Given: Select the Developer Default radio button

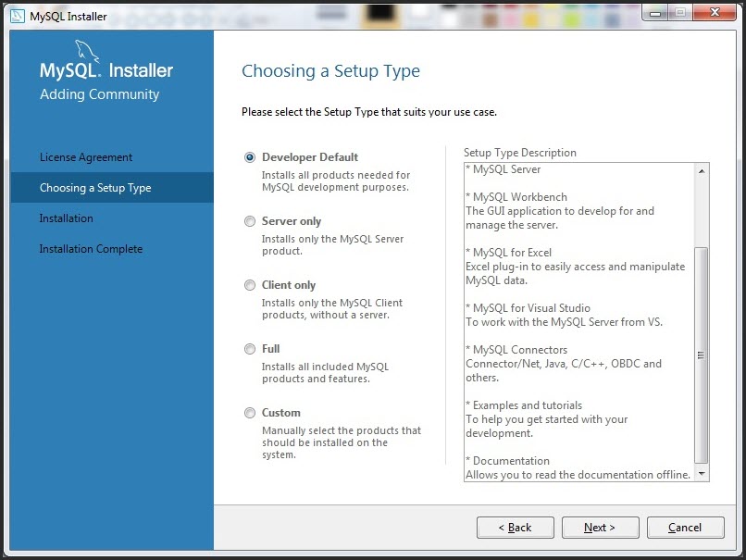Looking at the screenshot, I should 250,157.
